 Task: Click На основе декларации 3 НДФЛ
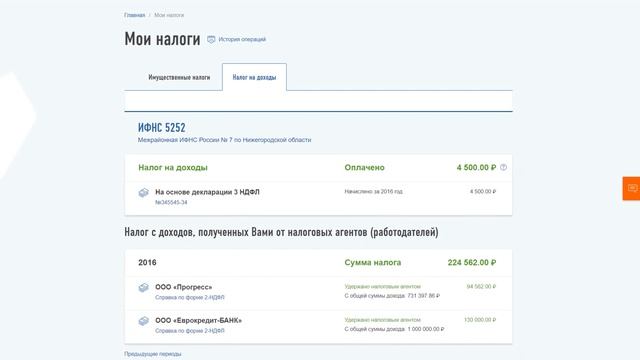[x=207, y=192]
